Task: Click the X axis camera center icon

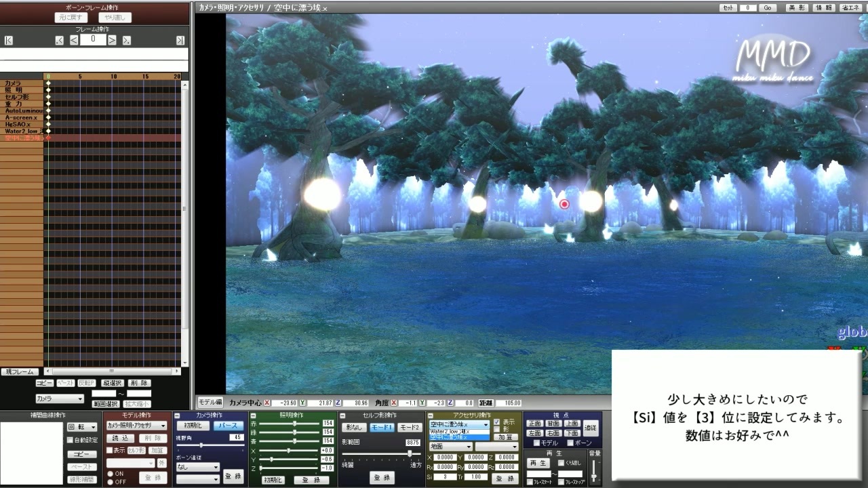Action: 267,403
